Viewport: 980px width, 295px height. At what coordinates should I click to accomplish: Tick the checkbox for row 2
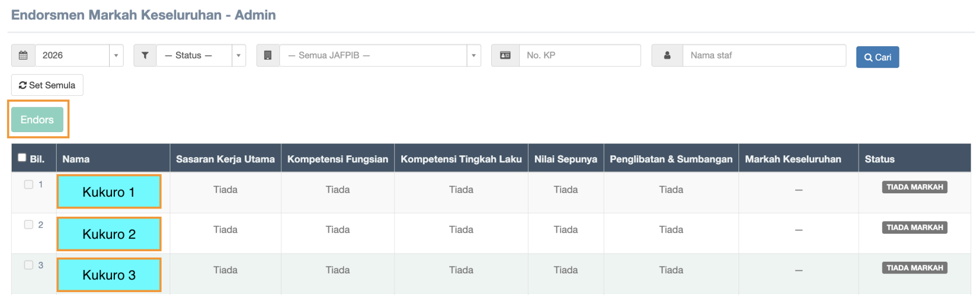29,225
